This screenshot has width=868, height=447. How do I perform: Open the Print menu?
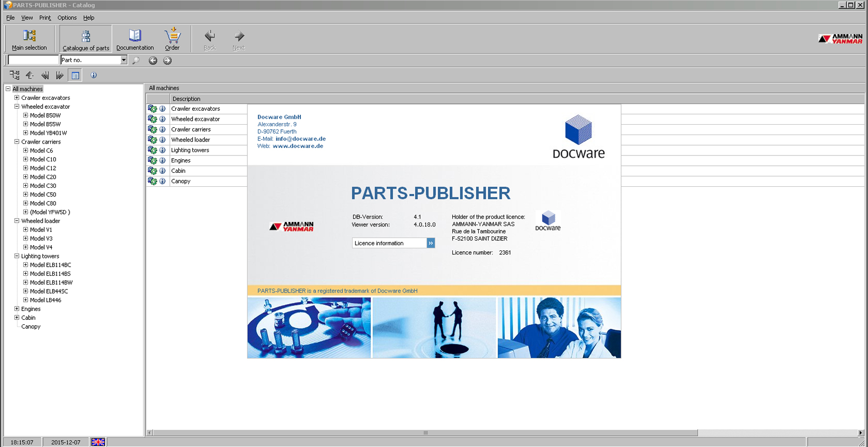[45, 18]
